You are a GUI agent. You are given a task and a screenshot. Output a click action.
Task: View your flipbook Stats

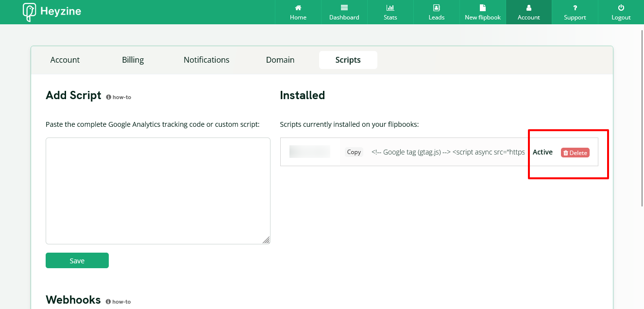pyautogui.click(x=390, y=12)
